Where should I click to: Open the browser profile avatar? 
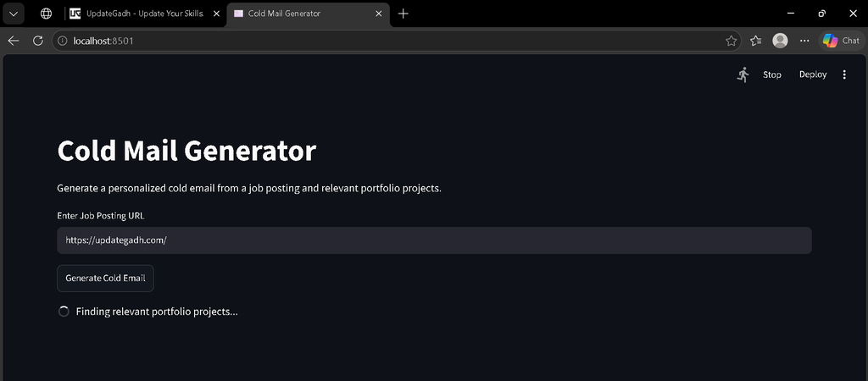click(x=780, y=41)
